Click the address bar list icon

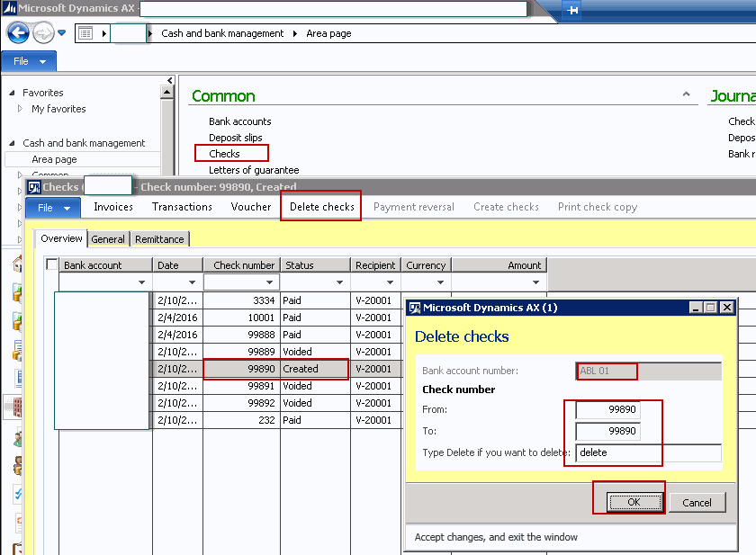[x=85, y=33]
